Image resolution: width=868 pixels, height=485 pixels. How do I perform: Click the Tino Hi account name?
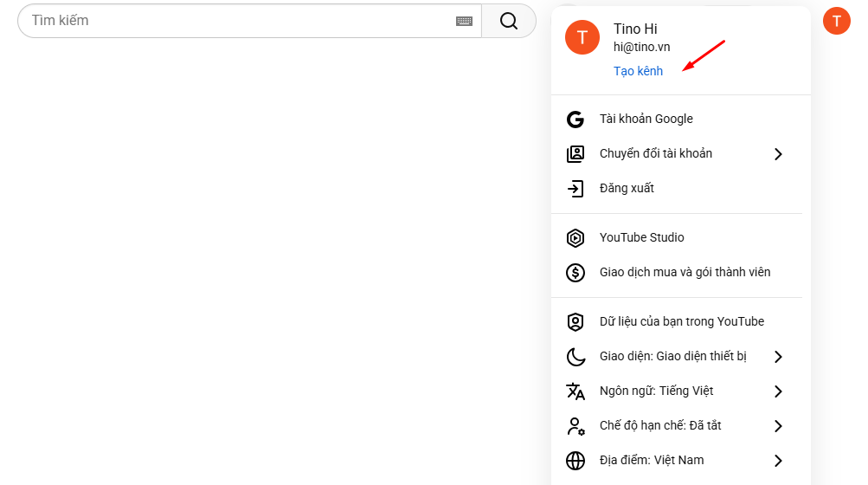coord(635,29)
